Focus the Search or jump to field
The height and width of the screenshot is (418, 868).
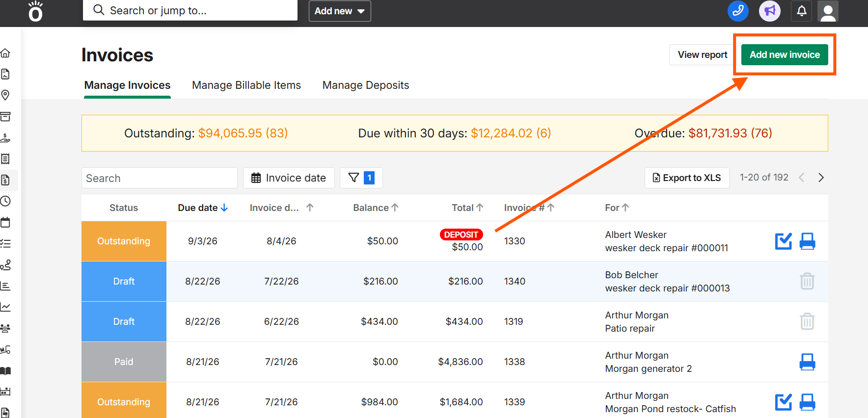click(x=190, y=10)
